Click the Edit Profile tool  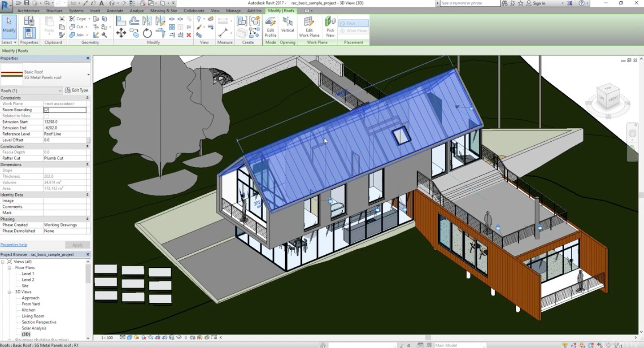[270, 27]
